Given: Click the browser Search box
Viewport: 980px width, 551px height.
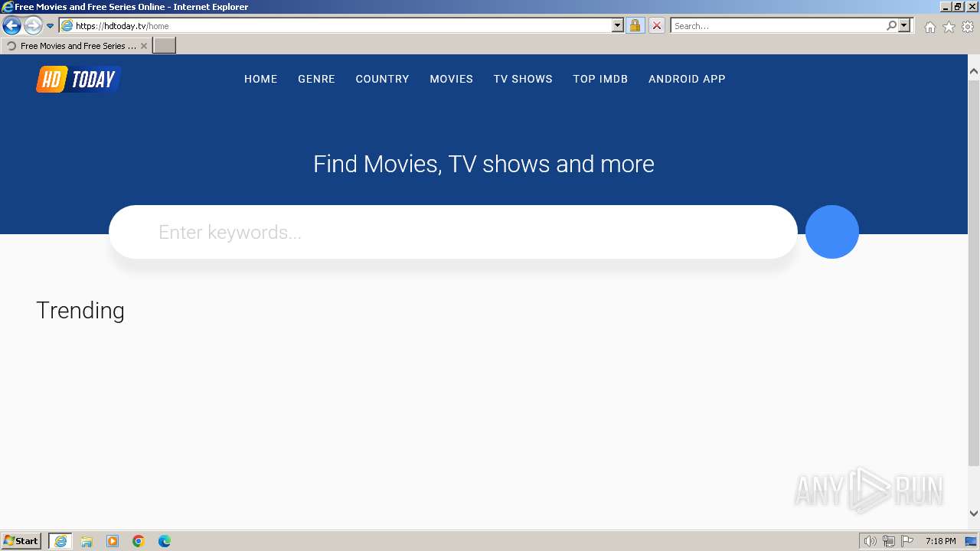Looking at the screenshot, I should (777, 25).
